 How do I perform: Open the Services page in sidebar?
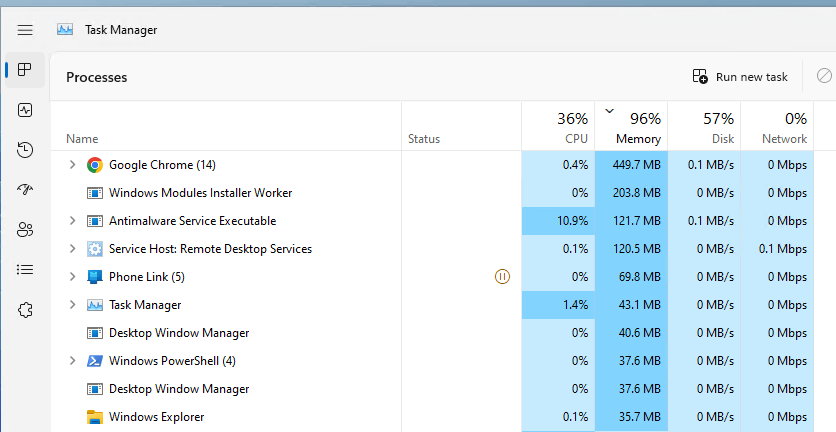pos(25,310)
